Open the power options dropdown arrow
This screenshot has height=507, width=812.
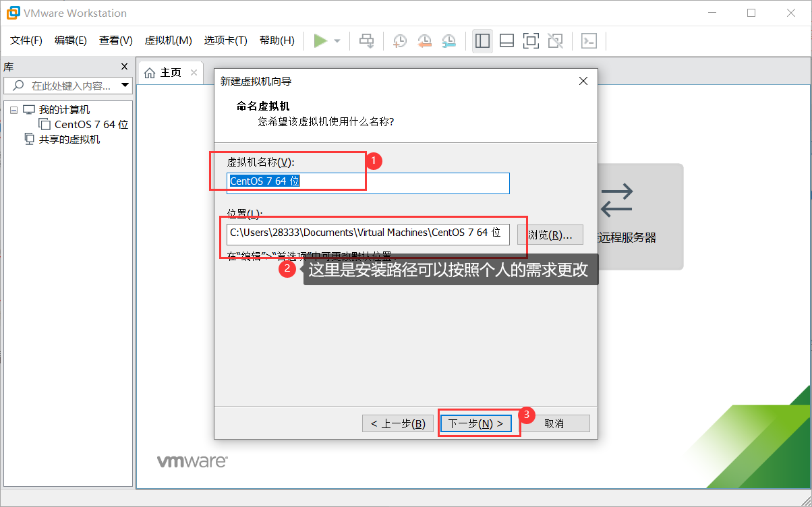pyautogui.click(x=337, y=41)
